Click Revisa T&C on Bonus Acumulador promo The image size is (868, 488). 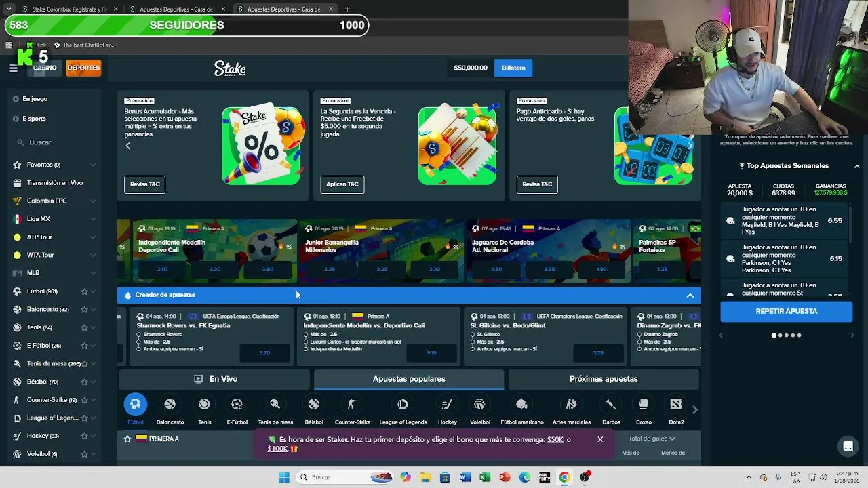tap(144, 184)
